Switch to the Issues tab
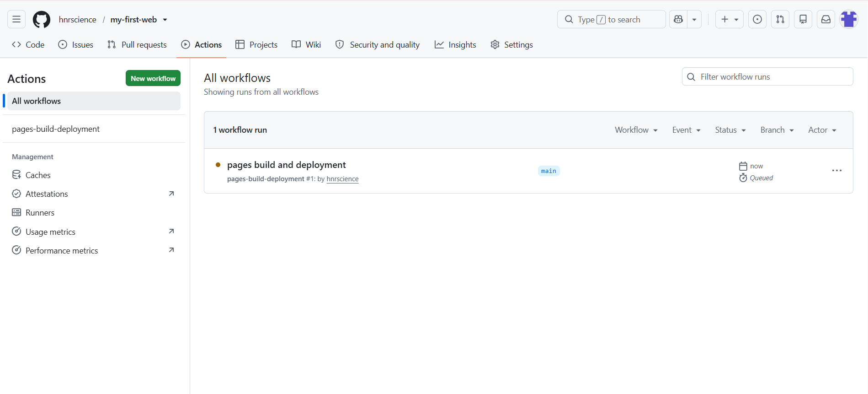 tap(76, 44)
